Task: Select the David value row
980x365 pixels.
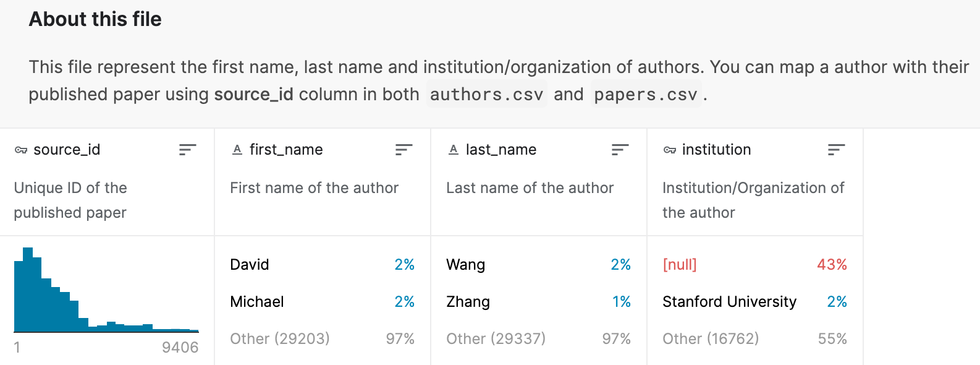Action: pyautogui.click(x=322, y=265)
